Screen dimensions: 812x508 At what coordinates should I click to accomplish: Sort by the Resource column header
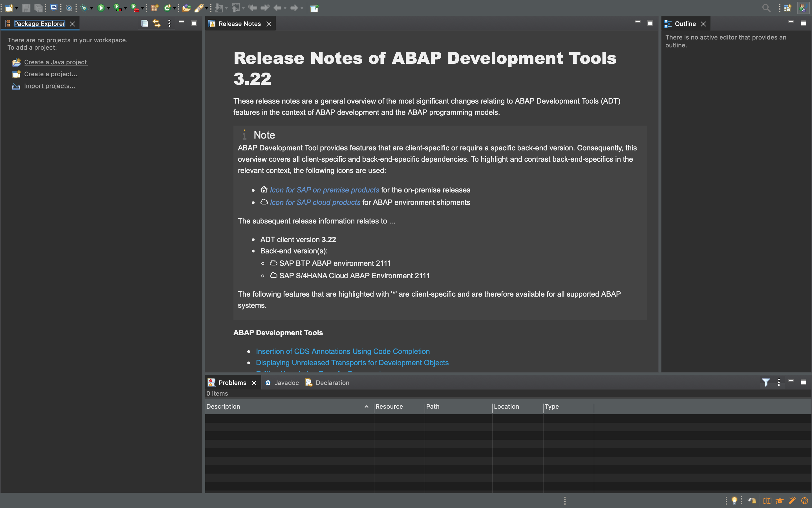coord(399,406)
